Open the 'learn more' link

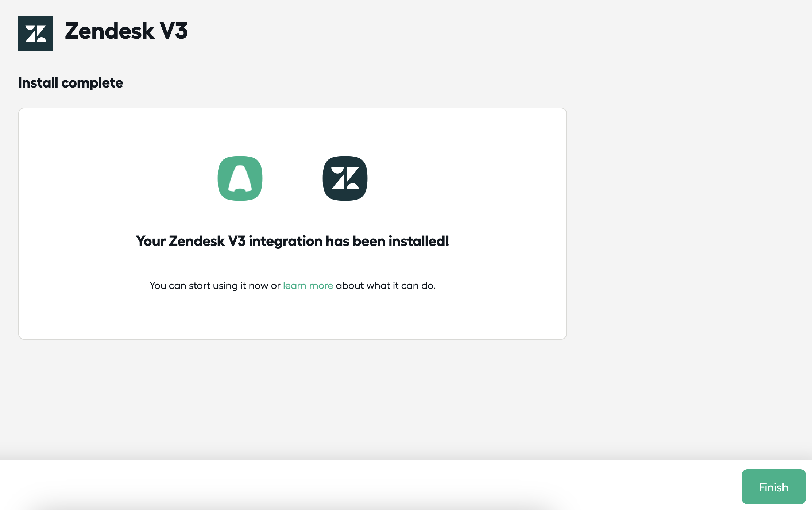pyautogui.click(x=308, y=285)
